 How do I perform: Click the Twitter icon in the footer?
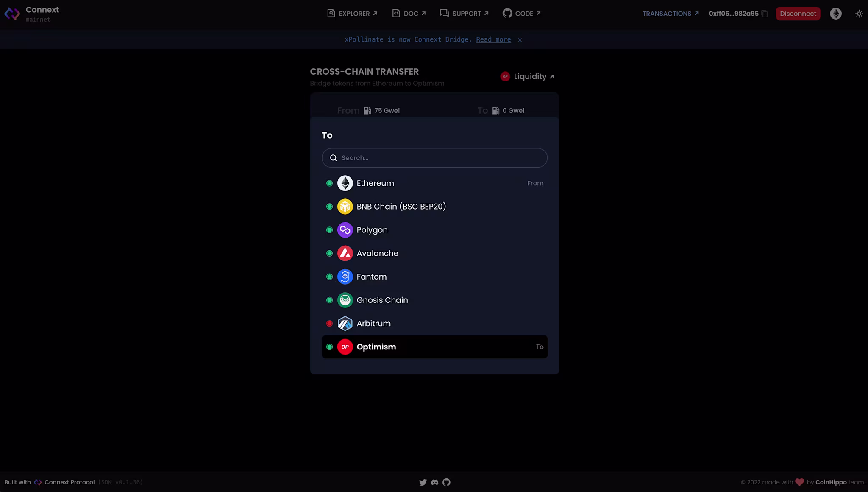423,482
